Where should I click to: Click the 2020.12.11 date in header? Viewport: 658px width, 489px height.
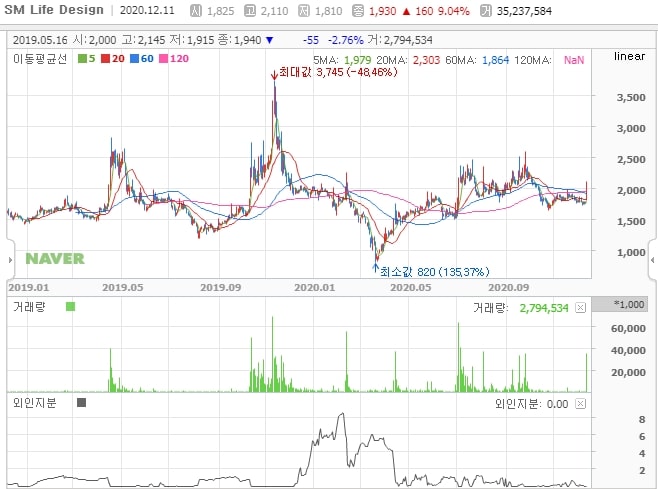pos(147,10)
